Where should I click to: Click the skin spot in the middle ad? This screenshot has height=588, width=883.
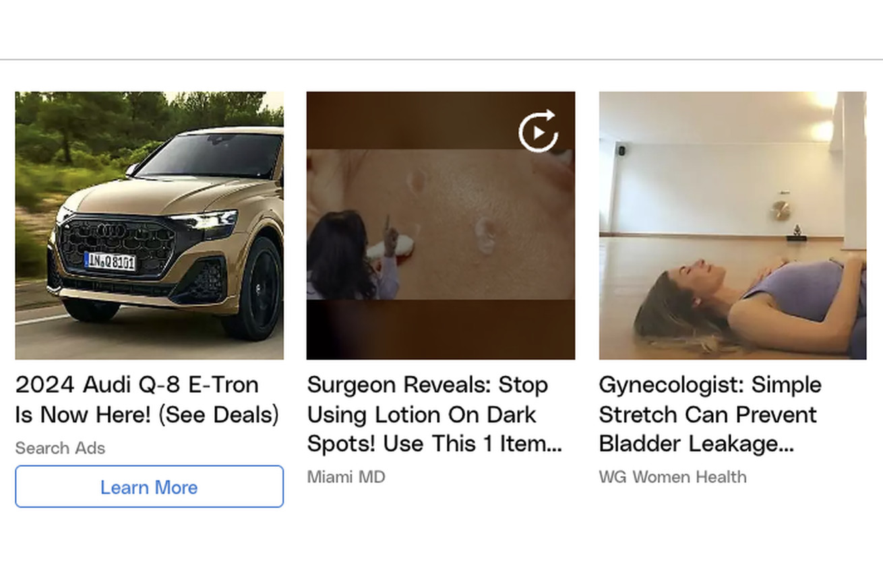[485, 233]
